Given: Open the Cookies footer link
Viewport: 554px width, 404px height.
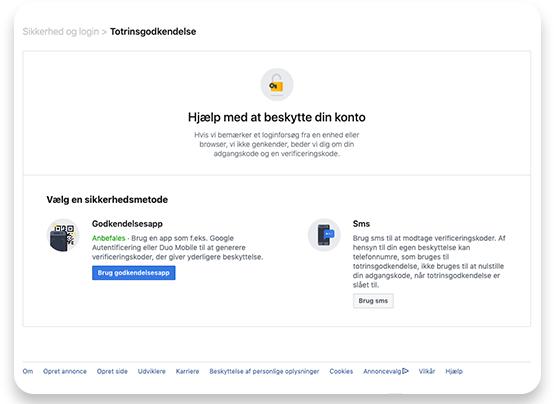Looking at the screenshot, I should pos(341,371).
